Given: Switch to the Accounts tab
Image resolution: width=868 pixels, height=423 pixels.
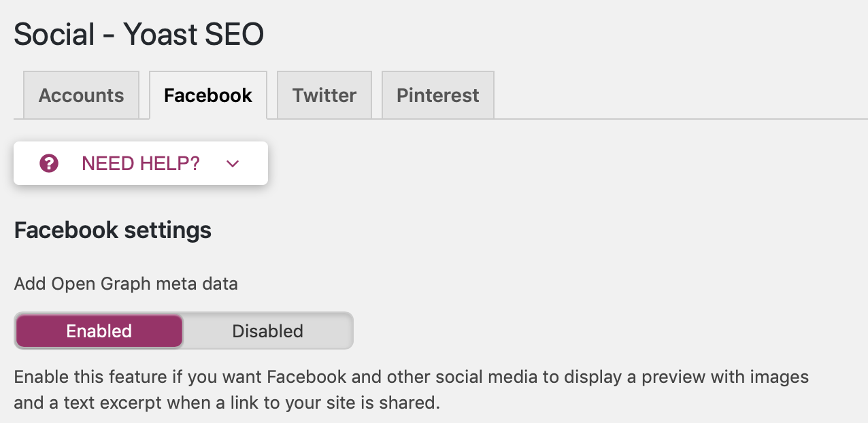Looking at the screenshot, I should click(x=80, y=95).
